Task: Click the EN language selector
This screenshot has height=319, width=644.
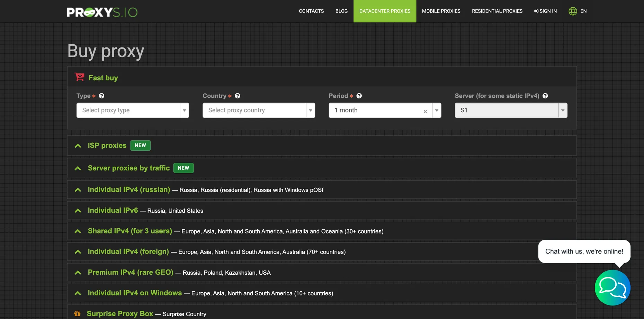Action: pos(583,11)
